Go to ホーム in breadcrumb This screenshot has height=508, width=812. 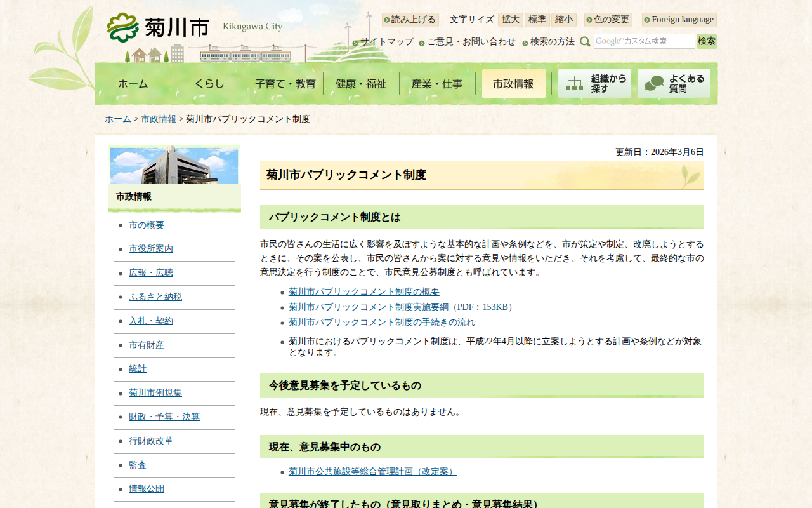(x=118, y=119)
